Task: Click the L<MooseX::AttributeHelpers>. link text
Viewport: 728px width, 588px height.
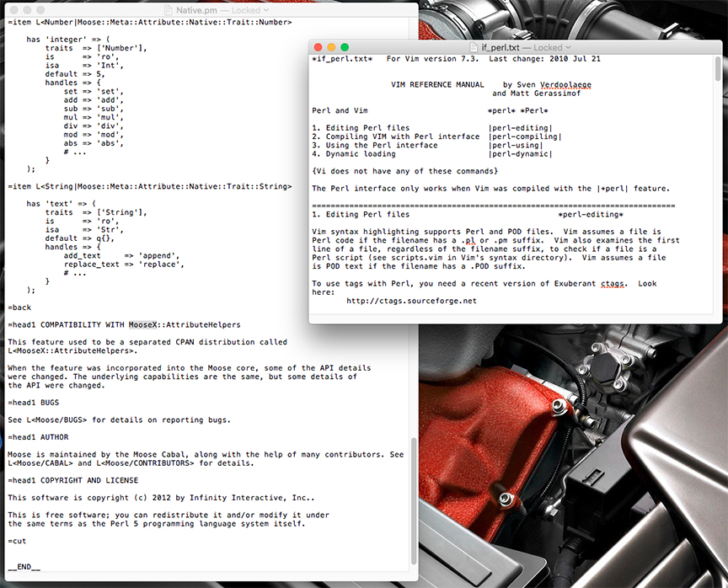Action: click(73, 350)
